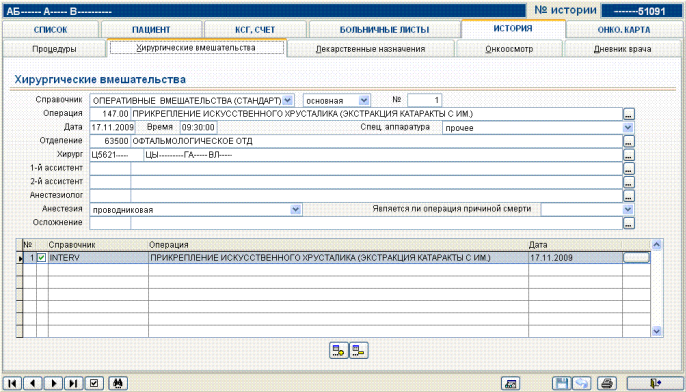Open Дневник врача subtab
This screenshot has height=392, width=686.
click(x=622, y=49)
